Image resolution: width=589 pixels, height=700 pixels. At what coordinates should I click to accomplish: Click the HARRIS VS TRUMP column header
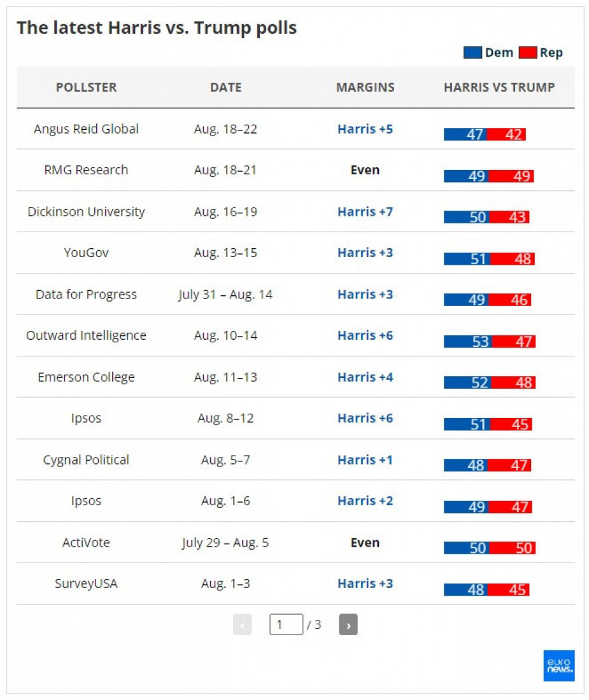coord(499,87)
